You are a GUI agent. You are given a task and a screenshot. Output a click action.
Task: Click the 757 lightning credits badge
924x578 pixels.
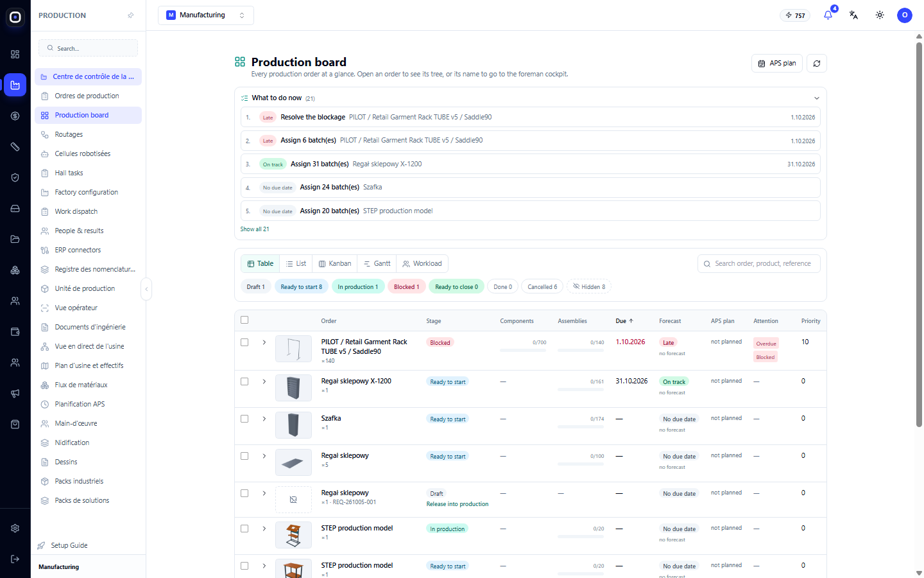[x=795, y=15]
